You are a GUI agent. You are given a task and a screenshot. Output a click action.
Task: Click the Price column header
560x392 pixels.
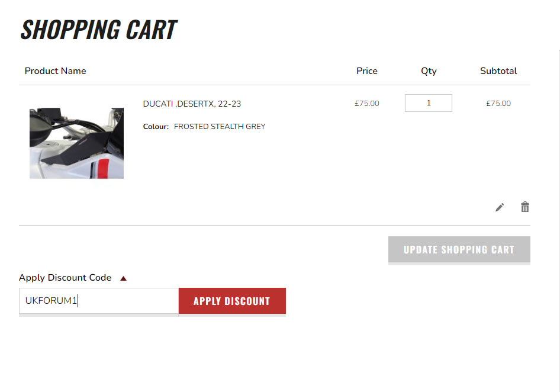click(366, 70)
